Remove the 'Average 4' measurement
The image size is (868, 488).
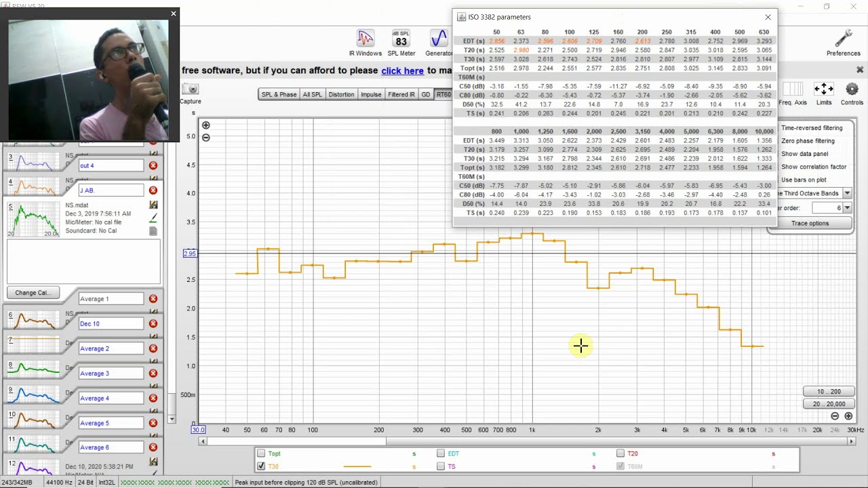(153, 398)
